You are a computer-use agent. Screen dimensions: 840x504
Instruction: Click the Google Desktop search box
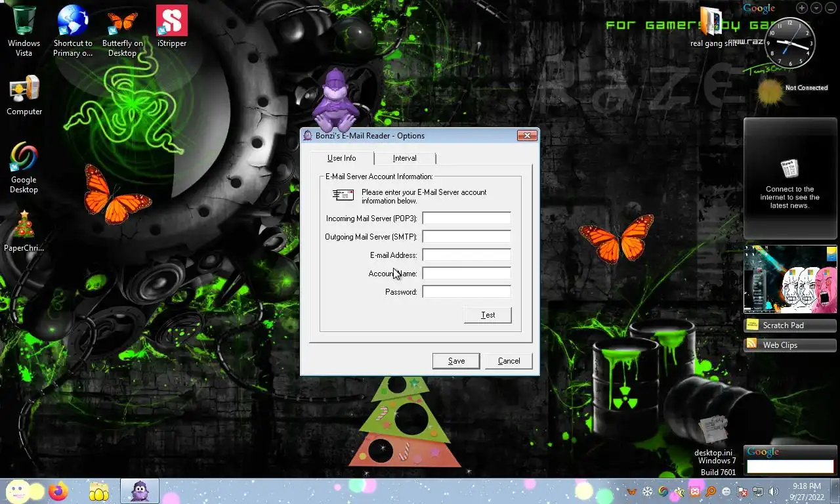pyautogui.click(x=790, y=467)
